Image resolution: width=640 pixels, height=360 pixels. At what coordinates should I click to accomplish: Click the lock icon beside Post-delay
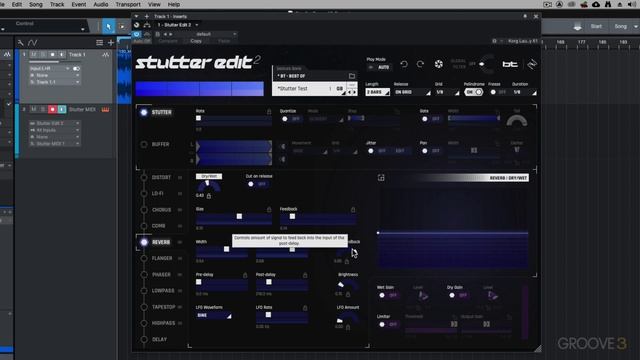[x=305, y=275]
